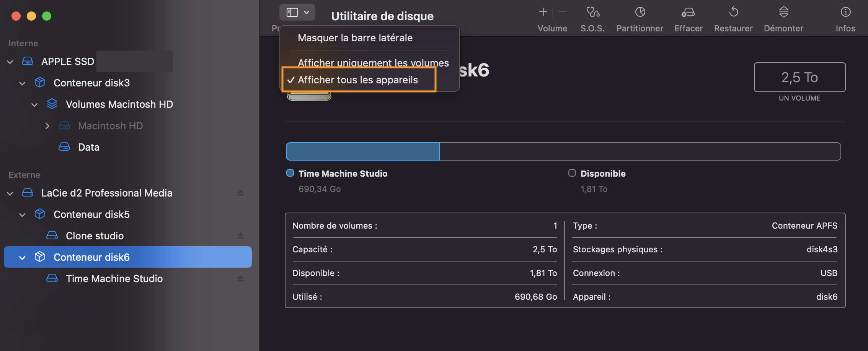Choose Afficher uniquement les volumes
The height and width of the screenshot is (351, 868).
[x=373, y=62]
